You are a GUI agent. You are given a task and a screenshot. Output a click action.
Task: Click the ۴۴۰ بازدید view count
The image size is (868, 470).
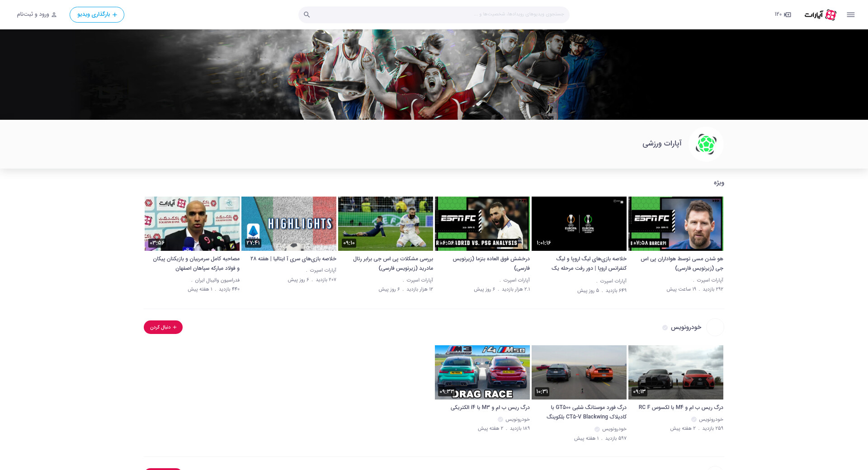click(229, 289)
